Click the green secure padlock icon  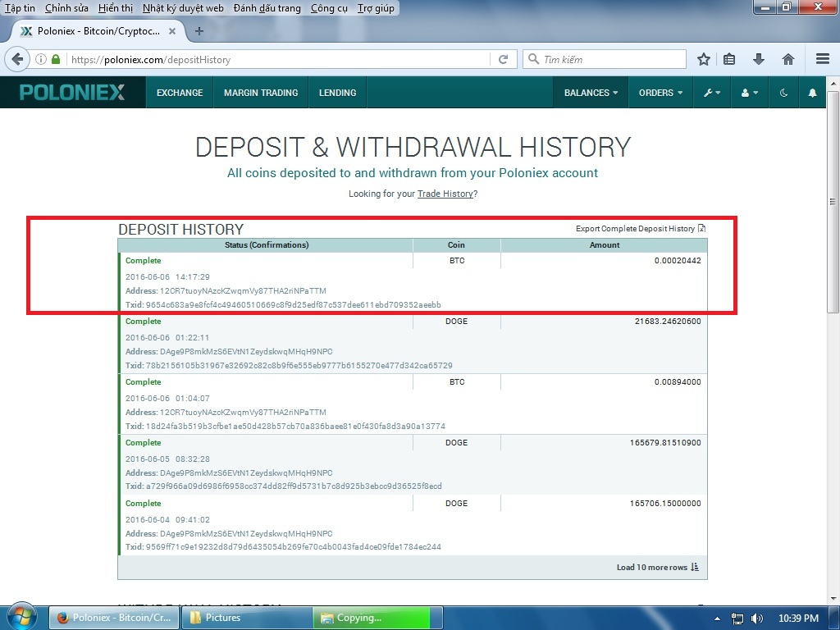56,59
